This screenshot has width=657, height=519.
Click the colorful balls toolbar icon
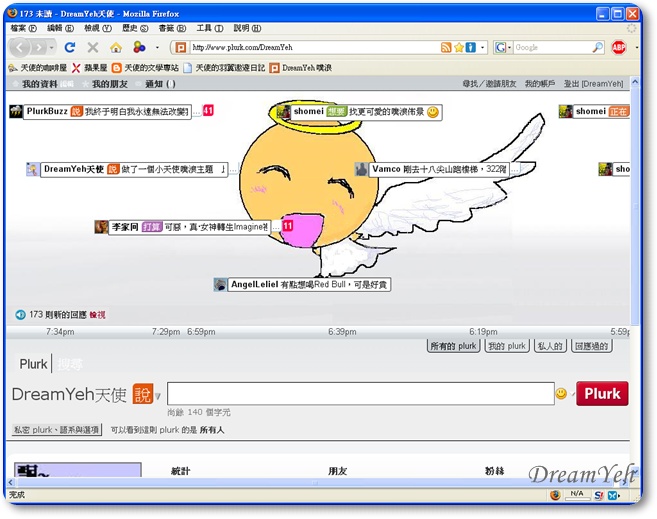pos(139,47)
